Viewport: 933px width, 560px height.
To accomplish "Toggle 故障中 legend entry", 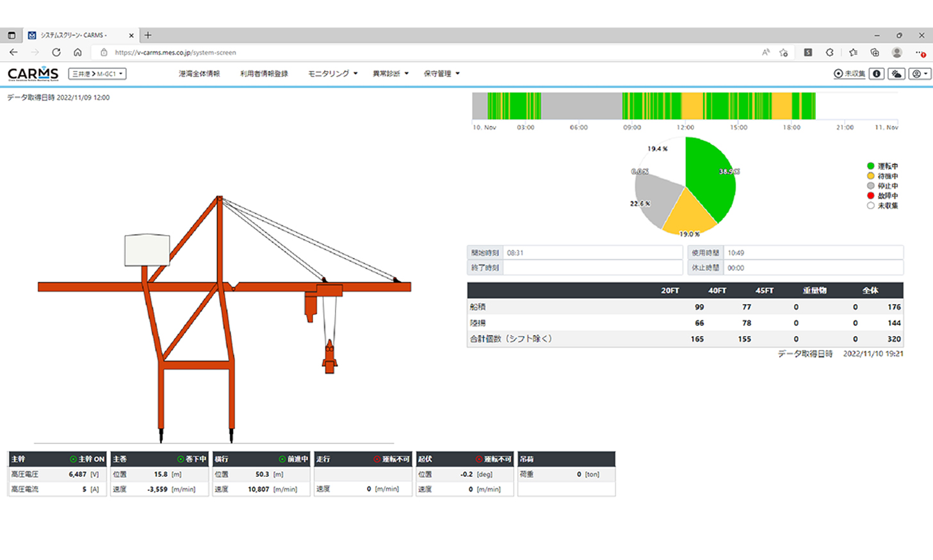I will point(882,196).
